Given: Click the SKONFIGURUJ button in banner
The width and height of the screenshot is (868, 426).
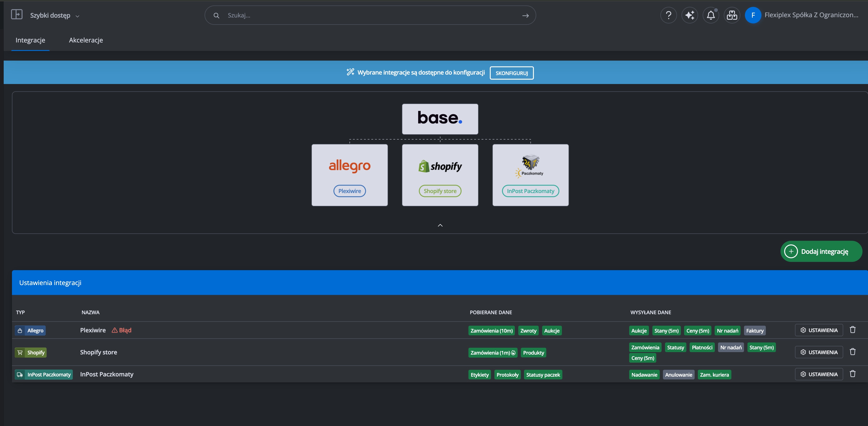Looking at the screenshot, I should point(511,73).
